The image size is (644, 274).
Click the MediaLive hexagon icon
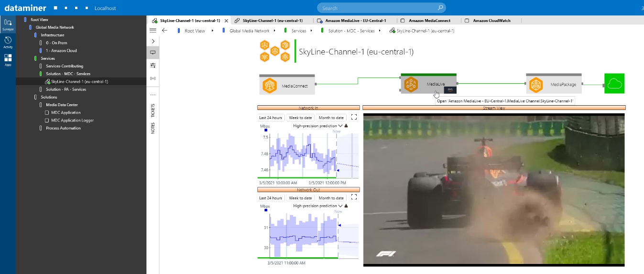[x=411, y=85]
